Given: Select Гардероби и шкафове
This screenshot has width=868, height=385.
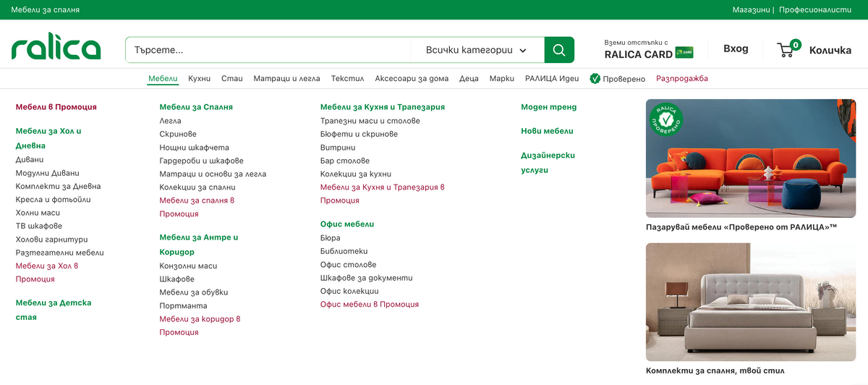Looking at the screenshot, I should [x=202, y=161].
